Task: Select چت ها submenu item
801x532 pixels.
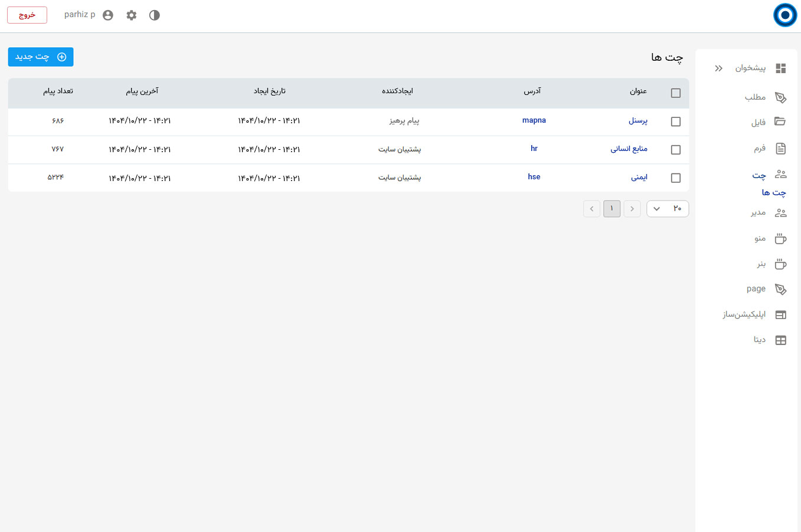Action: pos(773,193)
